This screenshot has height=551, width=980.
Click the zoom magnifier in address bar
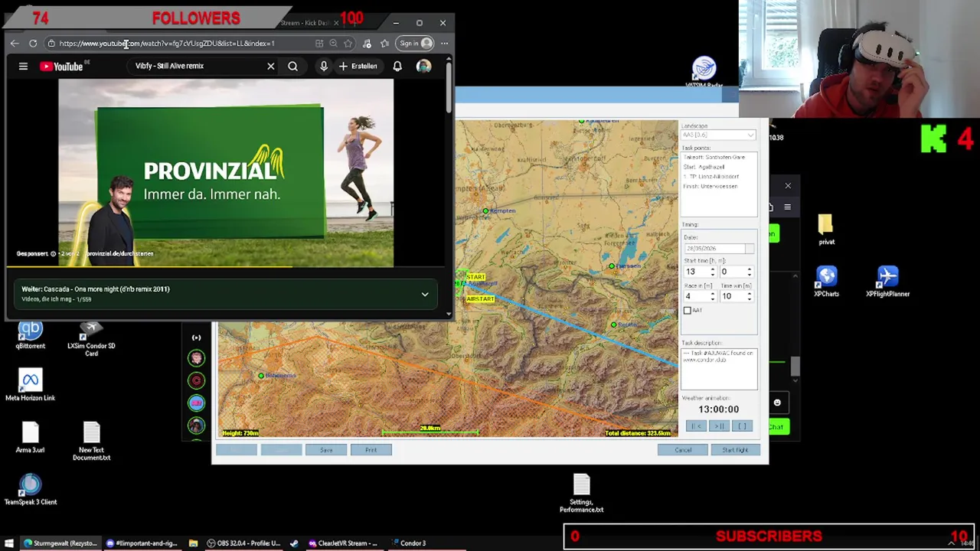click(333, 44)
